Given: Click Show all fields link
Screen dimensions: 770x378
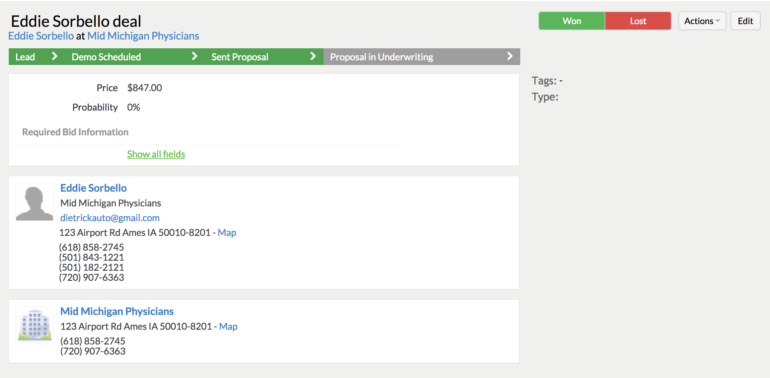Looking at the screenshot, I should 156,154.
